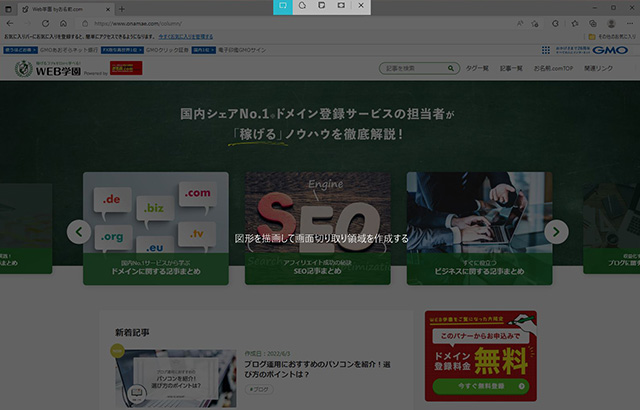Reload the current page
This screenshot has width=640, height=410.
[45, 24]
